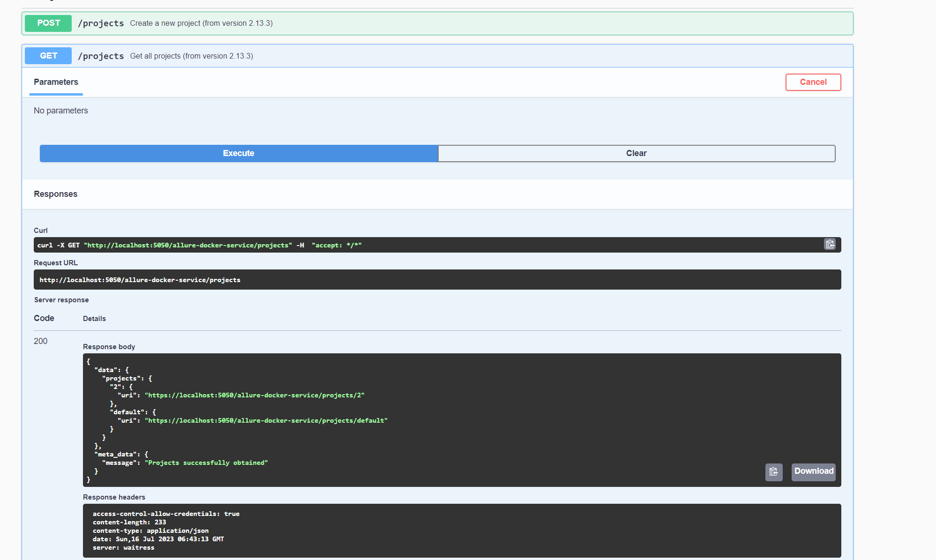Image resolution: width=936 pixels, height=560 pixels.
Task: Click the 'Create a new project' description
Action: click(202, 23)
